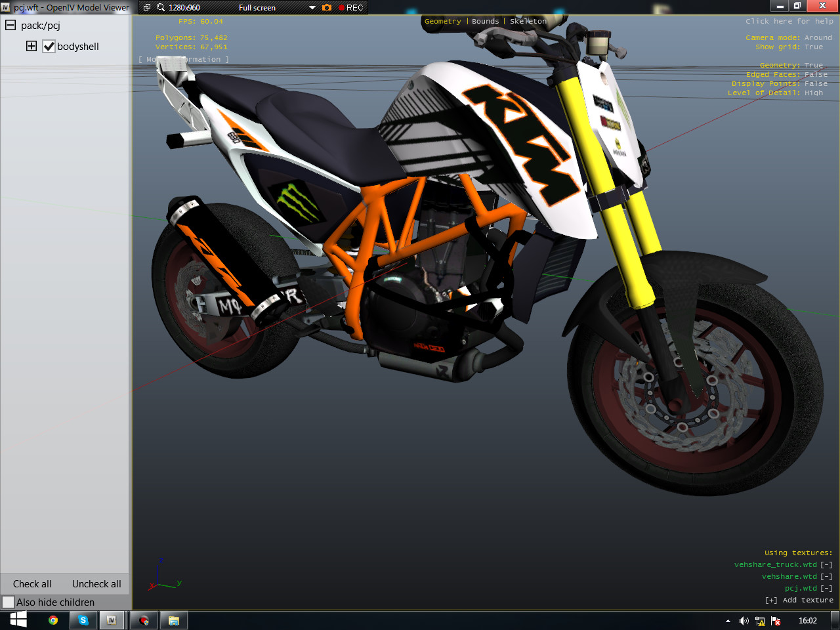This screenshot has height=630, width=840.
Task: Remove the vehshare_truck.wtd texture with [-]
Action: pos(826,564)
